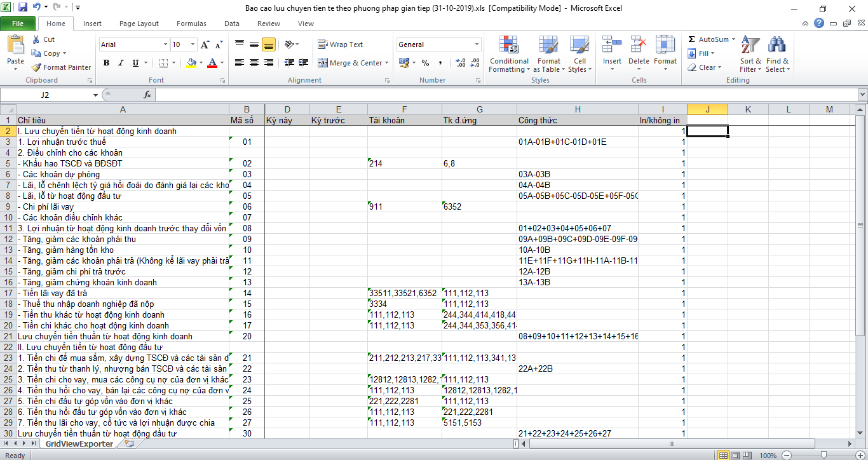Screen dimensions: 868x460
Task: Select the Cell Styles icon
Action: coord(579,55)
